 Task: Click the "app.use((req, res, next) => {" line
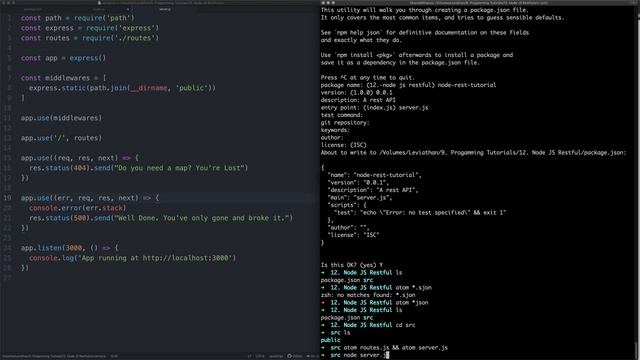(80, 158)
